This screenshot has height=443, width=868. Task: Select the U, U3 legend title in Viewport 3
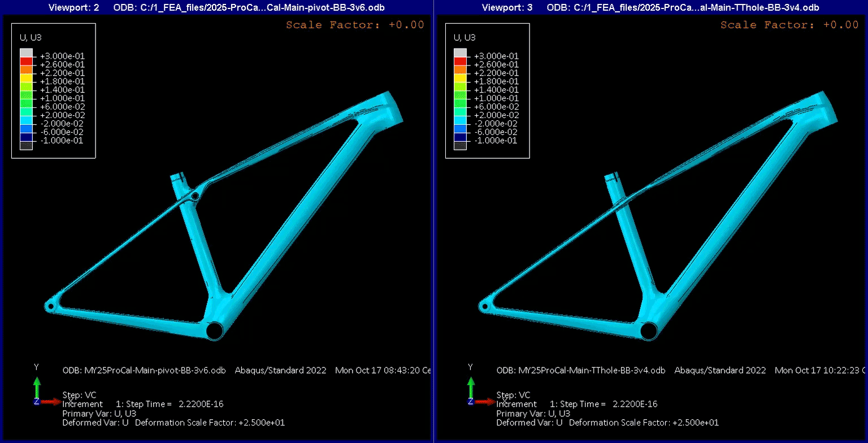pos(465,38)
